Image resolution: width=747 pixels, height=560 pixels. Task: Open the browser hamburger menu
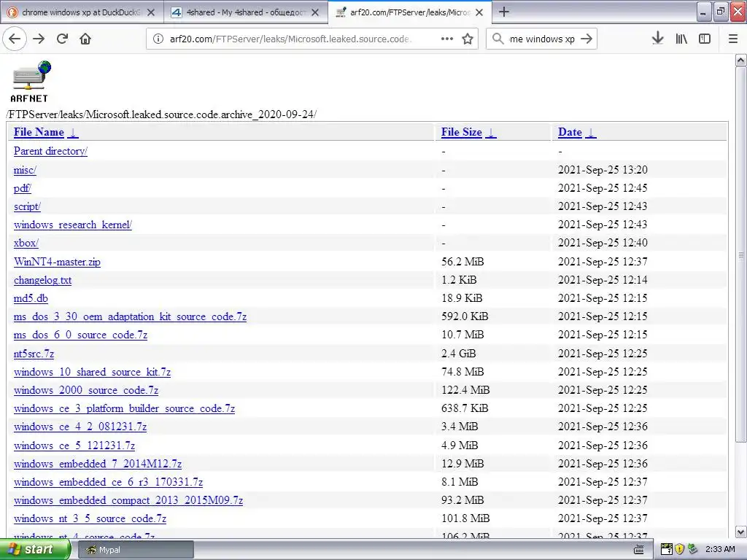[733, 39]
